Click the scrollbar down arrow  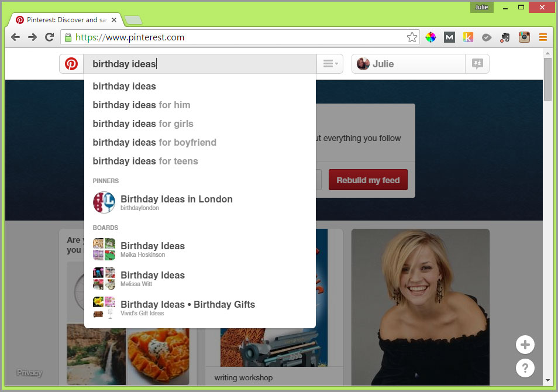[x=547, y=380]
